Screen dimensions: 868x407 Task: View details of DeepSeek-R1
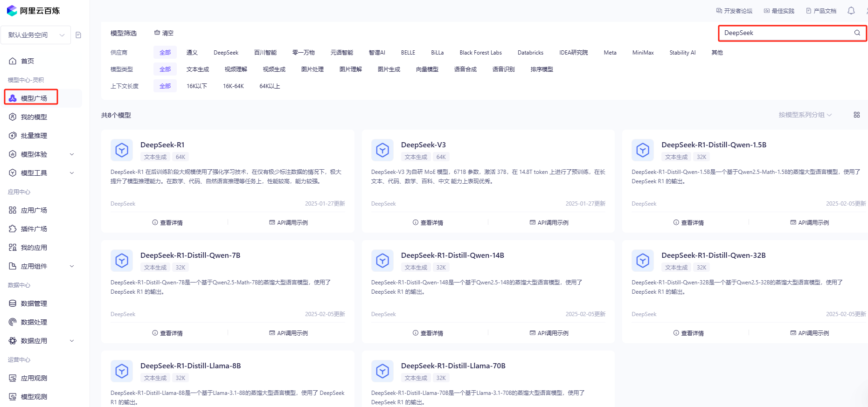[x=167, y=223]
